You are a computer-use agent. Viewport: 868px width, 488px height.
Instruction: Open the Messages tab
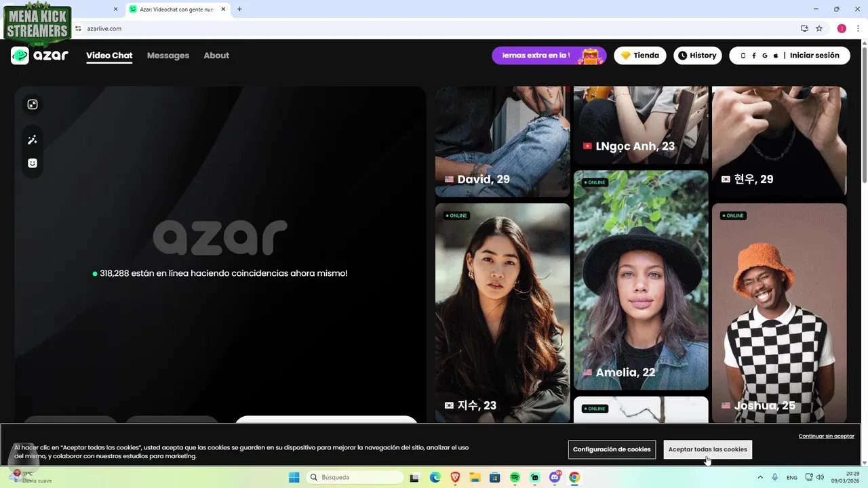pos(168,56)
